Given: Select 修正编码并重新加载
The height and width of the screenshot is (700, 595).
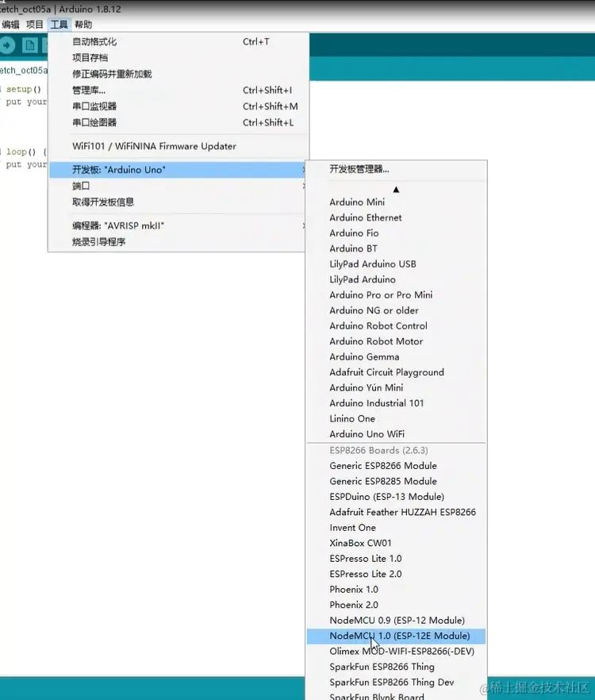Looking at the screenshot, I should pyautogui.click(x=178, y=74).
